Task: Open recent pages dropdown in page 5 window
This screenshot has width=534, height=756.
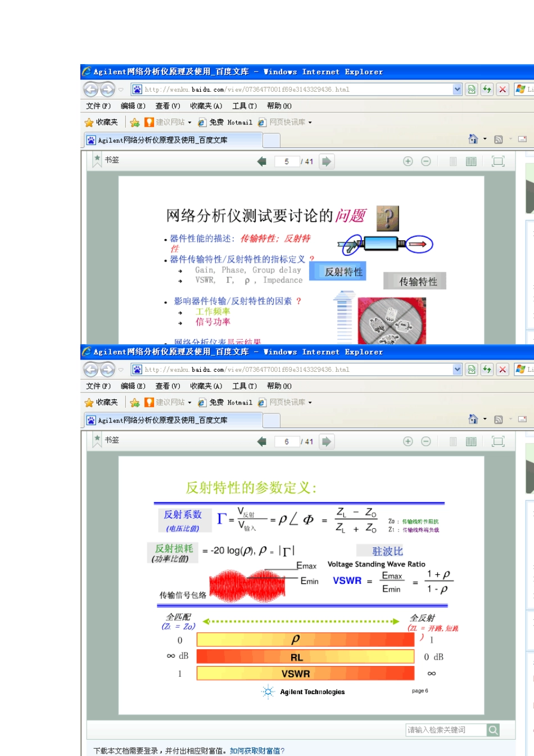Action: coord(120,89)
